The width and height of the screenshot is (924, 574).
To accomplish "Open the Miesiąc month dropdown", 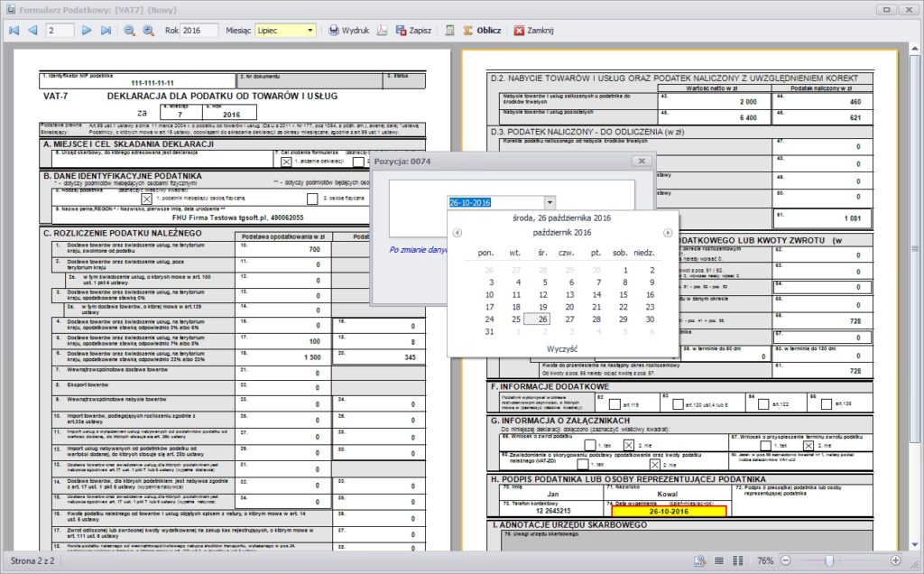I will [311, 30].
